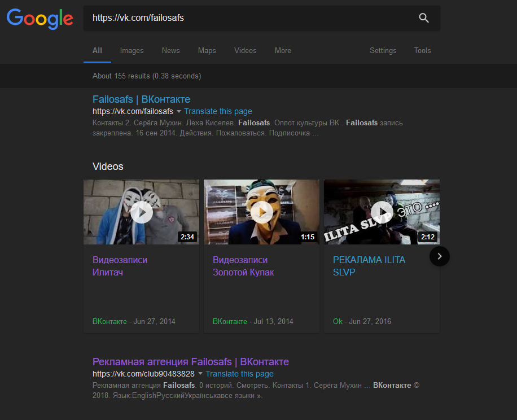Screen dimensions: 517x420
Task: Click Ok source dated Jun 27, 2016
Action: [x=338, y=321]
